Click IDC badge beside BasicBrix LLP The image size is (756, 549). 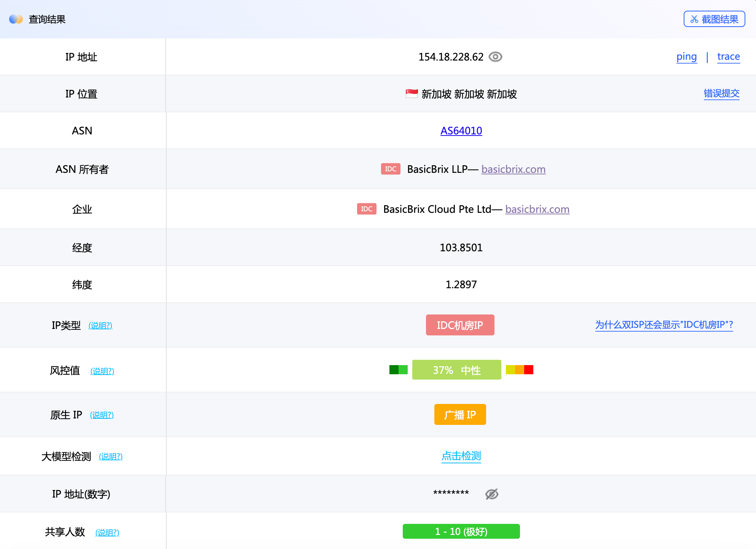(x=391, y=169)
